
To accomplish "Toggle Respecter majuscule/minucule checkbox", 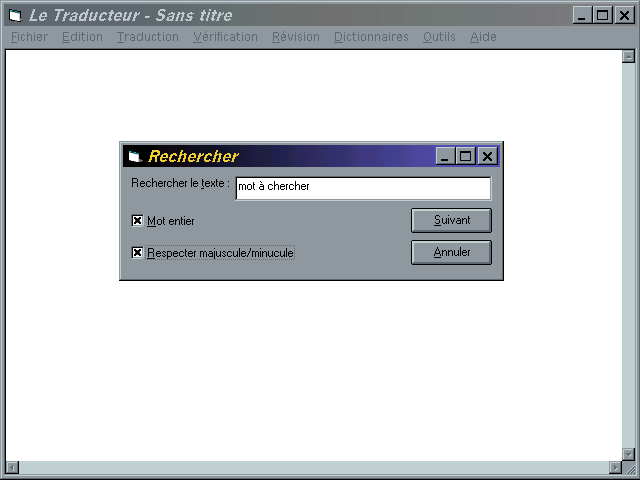I will 137,253.
